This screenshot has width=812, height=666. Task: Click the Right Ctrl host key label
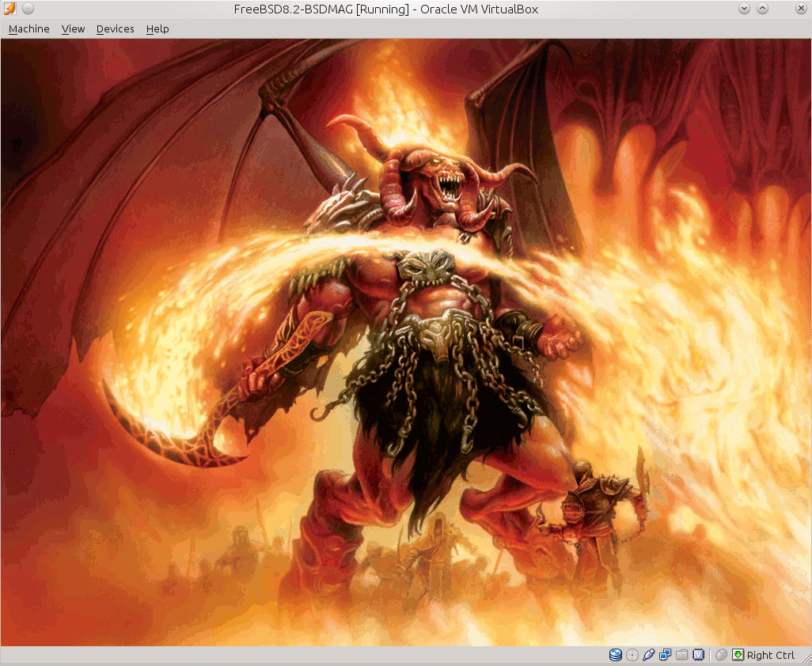click(x=771, y=655)
